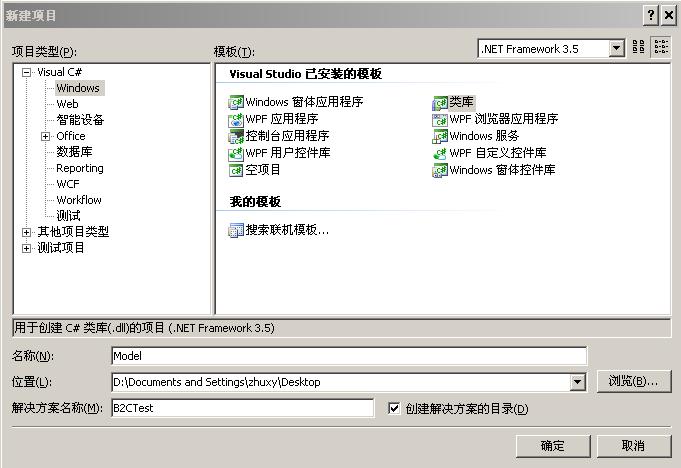Close the 新建项目 dialog
Image resolution: width=681 pixels, height=468 pixels.
pos(669,16)
